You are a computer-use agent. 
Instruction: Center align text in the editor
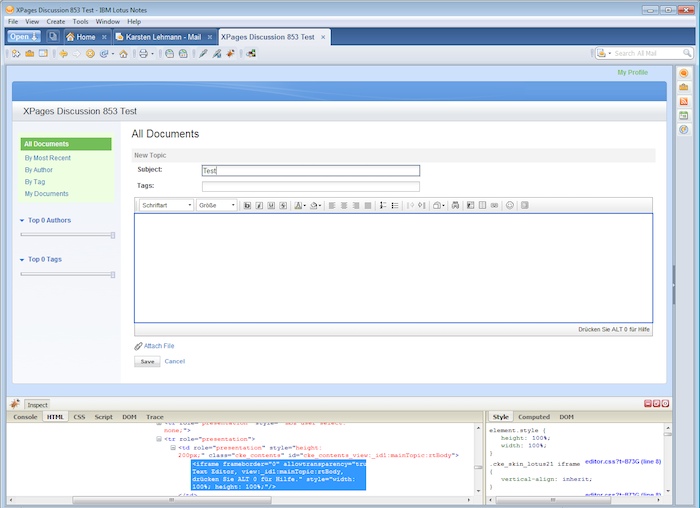click(x=344, y=205)
